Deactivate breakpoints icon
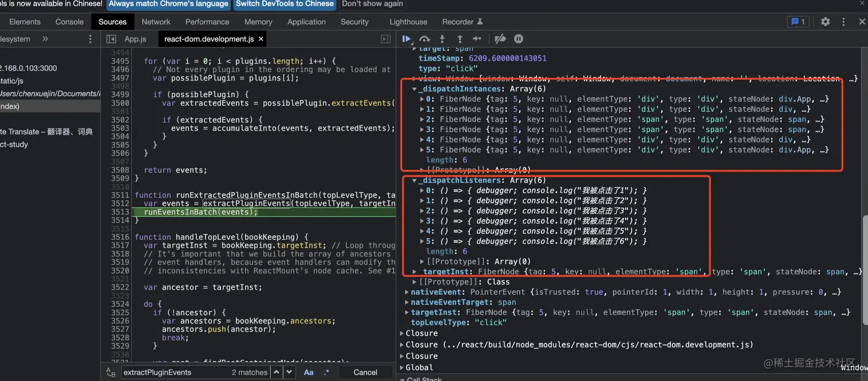868x381 pixels. (500, 39)
